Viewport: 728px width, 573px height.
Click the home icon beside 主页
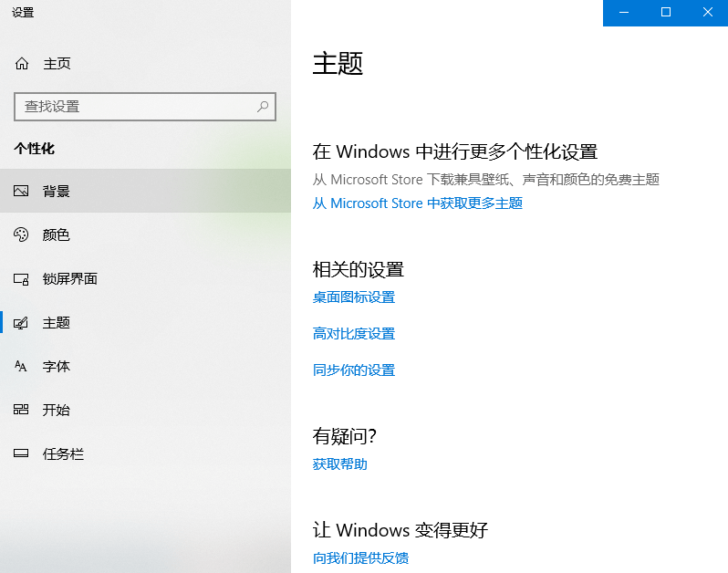(22, 63)
